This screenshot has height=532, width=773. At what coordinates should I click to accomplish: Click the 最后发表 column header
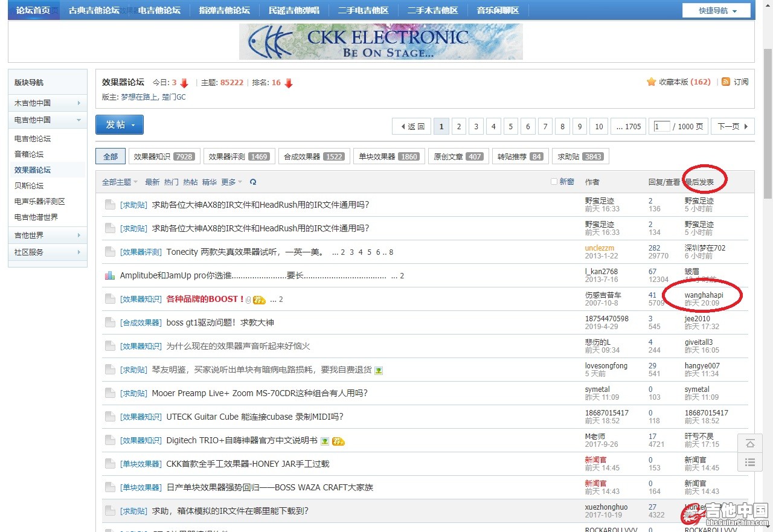coord(699,182)
